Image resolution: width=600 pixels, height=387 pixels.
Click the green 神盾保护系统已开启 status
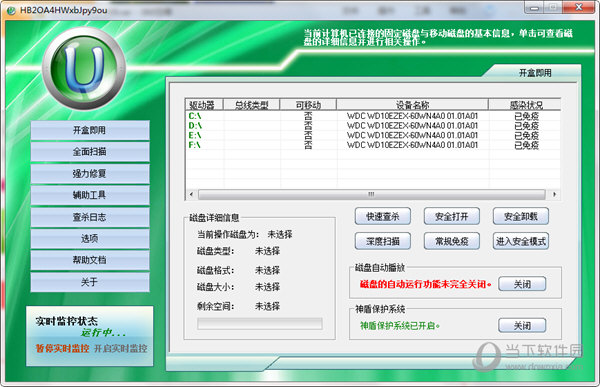point(399,326)
